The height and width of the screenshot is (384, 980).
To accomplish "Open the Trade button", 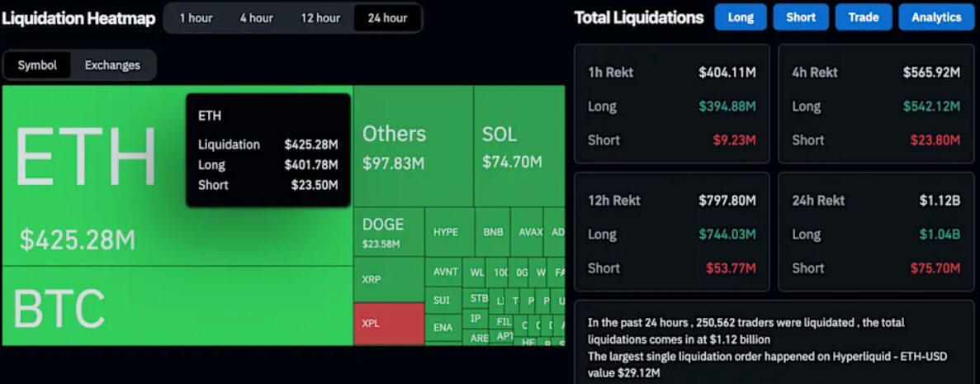I will pyautogui.click(x=863, y=17).
